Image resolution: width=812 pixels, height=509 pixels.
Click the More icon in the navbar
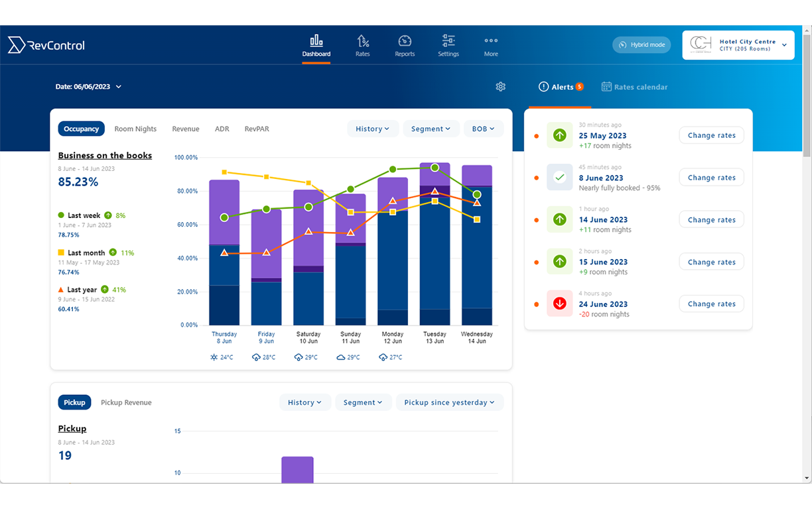[490, 40]
